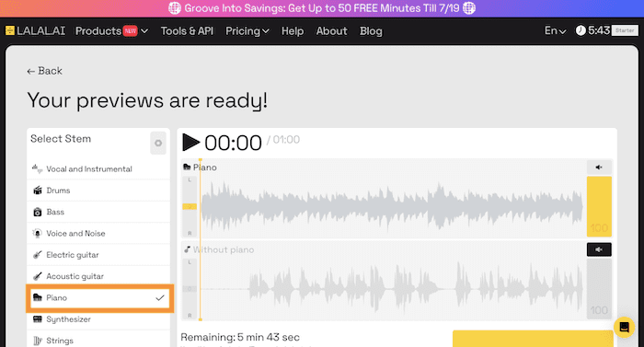
Task: Select the Drums stem icon
Action: point(38,191)
